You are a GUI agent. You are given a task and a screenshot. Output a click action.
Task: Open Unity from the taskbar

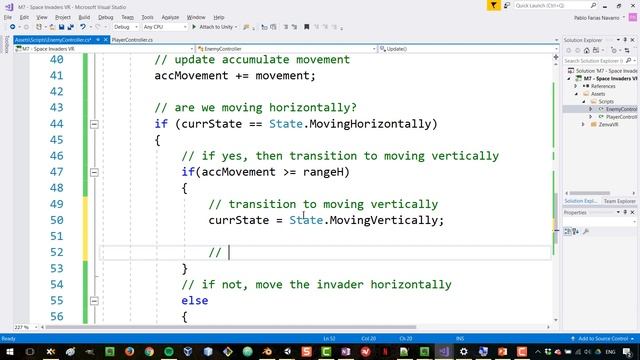(287, 351)
